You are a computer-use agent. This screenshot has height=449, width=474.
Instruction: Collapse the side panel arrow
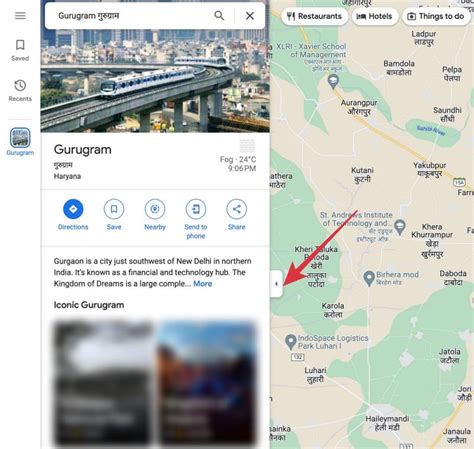[x=276, y=284]
